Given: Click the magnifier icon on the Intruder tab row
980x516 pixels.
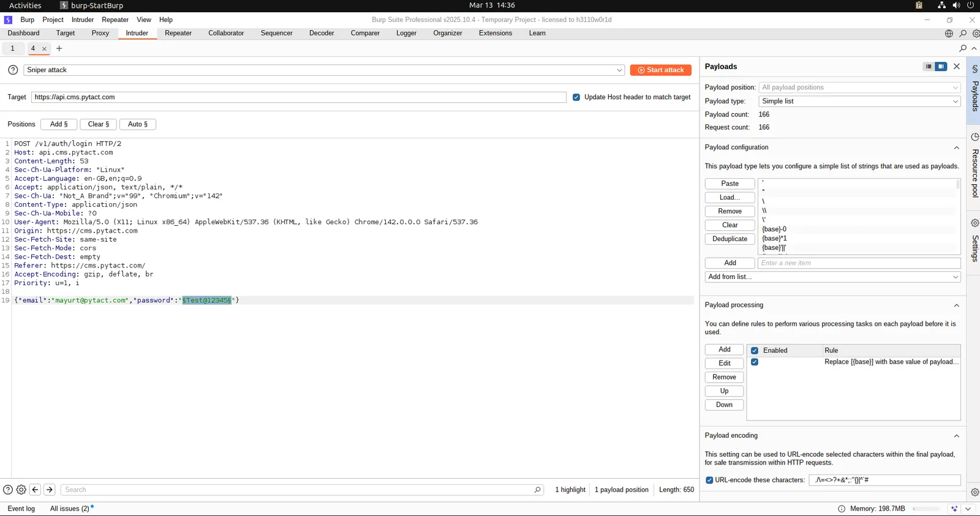Looking at the screenshot, I should pyautogui.click(x=963, y=48).
